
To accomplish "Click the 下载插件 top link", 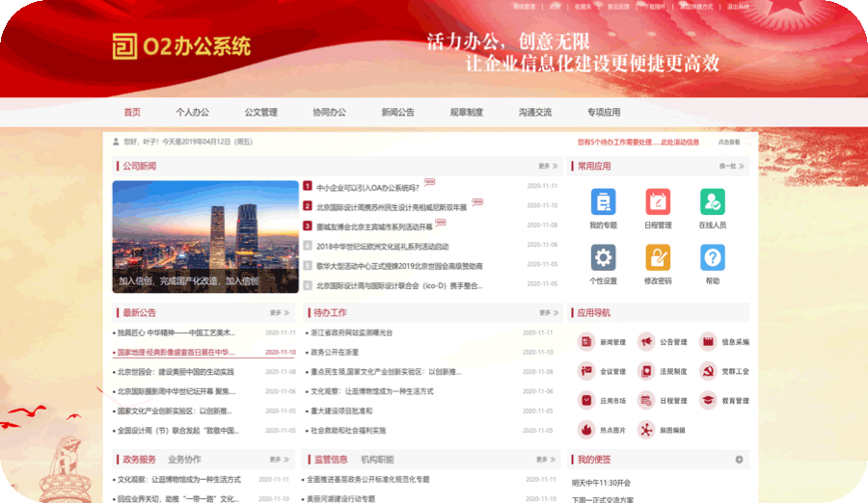I will click(654, 7).
